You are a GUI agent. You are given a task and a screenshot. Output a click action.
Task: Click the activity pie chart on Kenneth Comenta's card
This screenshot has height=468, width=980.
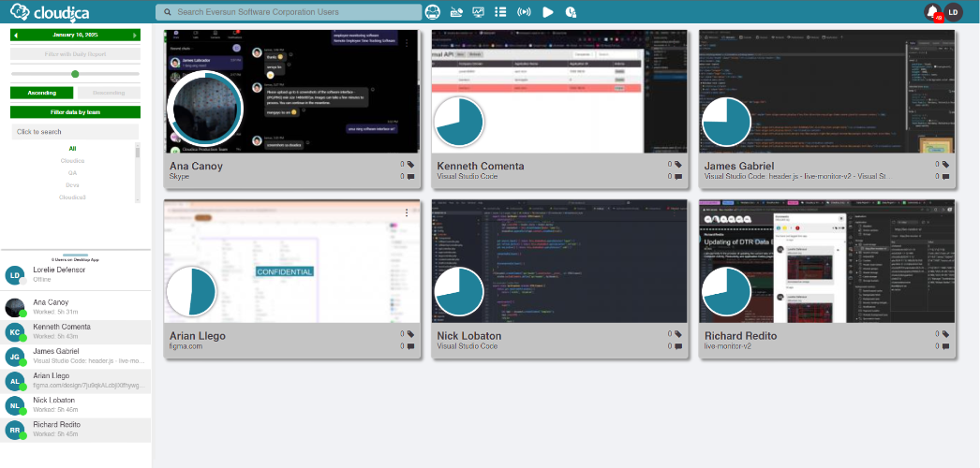(x=459, y=123)
